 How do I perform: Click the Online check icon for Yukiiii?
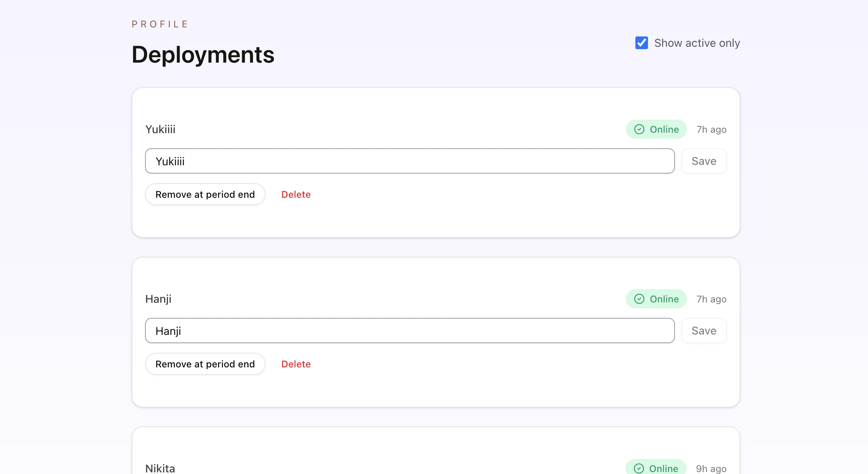click(x=639, y=129)
